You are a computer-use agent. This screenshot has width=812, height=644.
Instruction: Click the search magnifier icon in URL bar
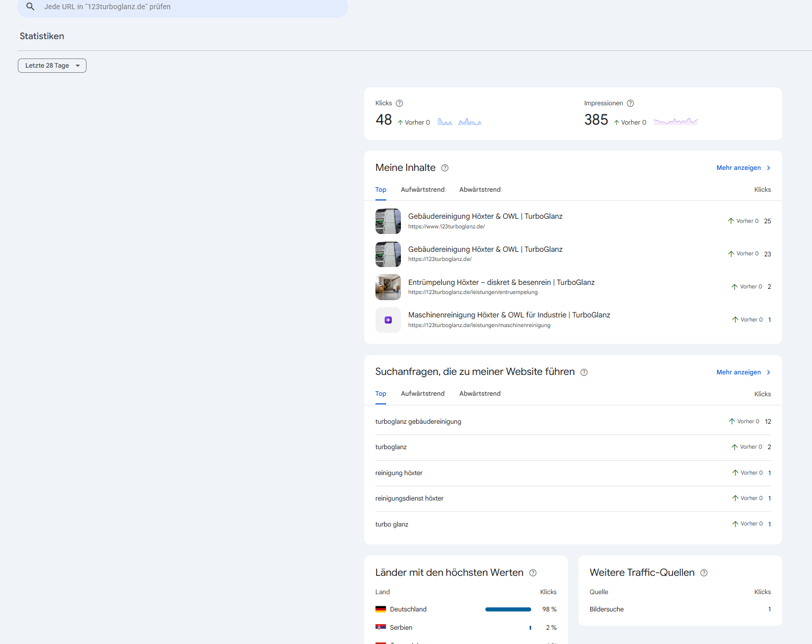31,7
